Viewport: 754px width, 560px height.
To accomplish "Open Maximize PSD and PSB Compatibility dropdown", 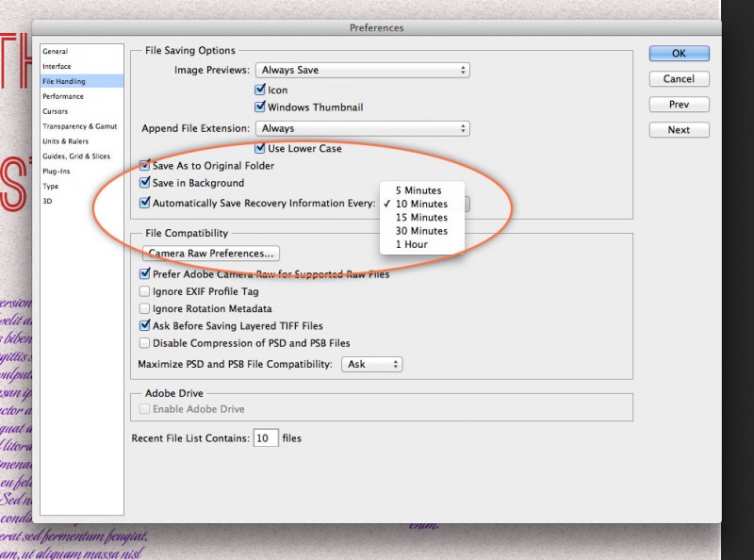I will tap(371, 364).
